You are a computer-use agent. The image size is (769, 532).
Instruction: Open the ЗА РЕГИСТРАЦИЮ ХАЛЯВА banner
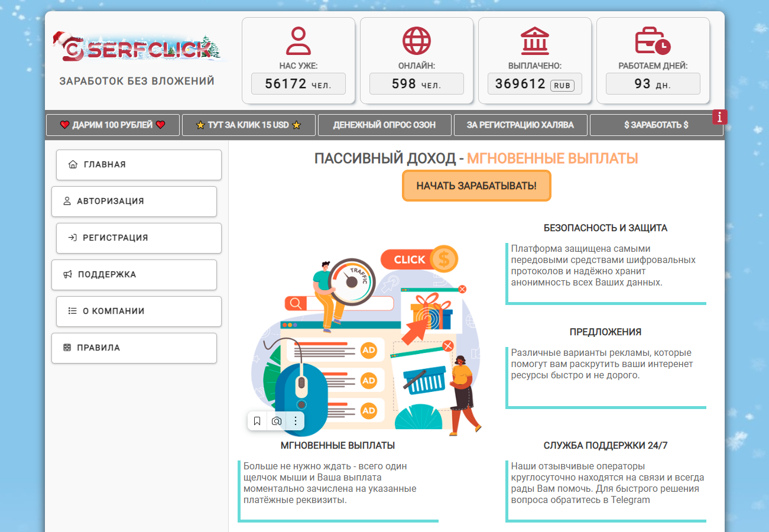tap(521, 125)
